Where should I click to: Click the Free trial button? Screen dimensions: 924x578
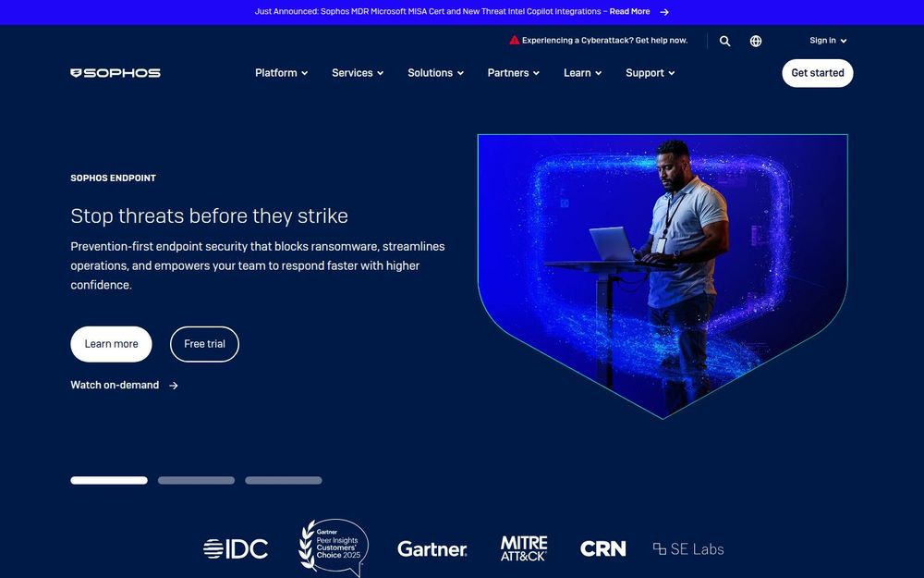coord(204,344)
